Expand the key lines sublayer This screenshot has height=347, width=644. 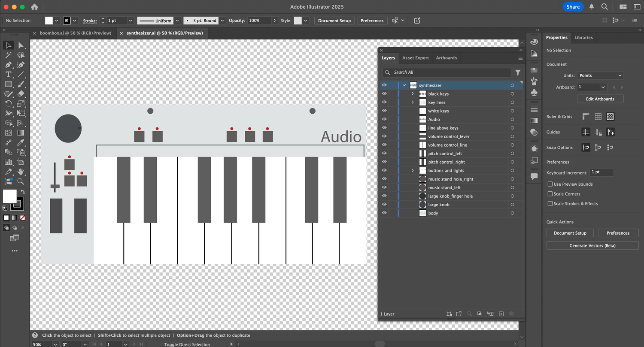pos(413,102)
